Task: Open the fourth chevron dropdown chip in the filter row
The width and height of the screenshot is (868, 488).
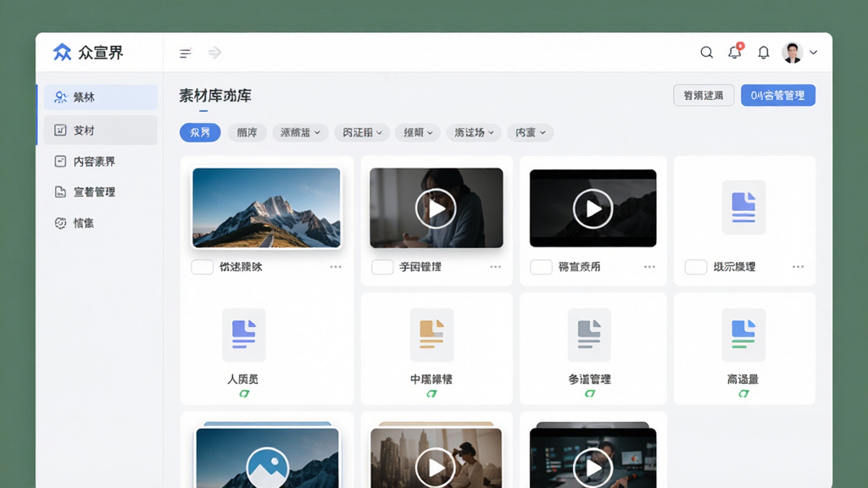Action: [x=474, y=133]
